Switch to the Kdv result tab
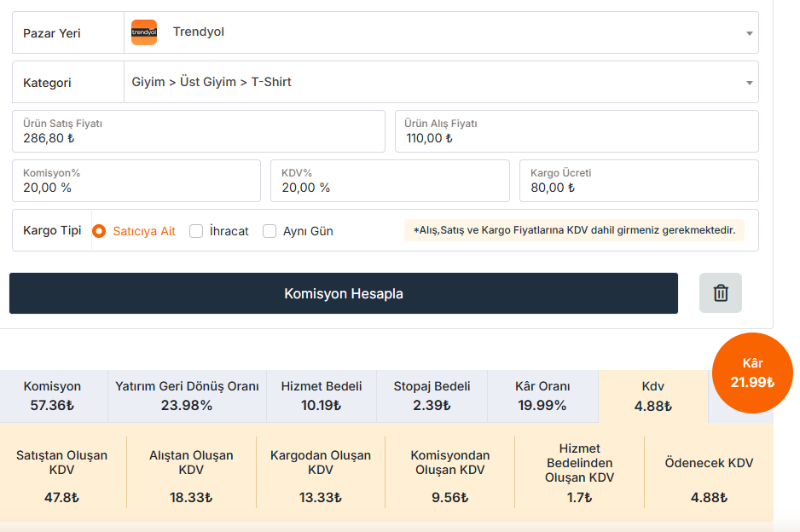Screen dimensions: 800x532 [653, 396]
